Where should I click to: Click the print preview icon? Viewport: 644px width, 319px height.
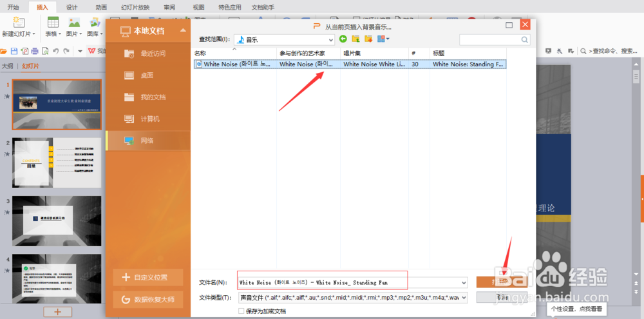45,52
